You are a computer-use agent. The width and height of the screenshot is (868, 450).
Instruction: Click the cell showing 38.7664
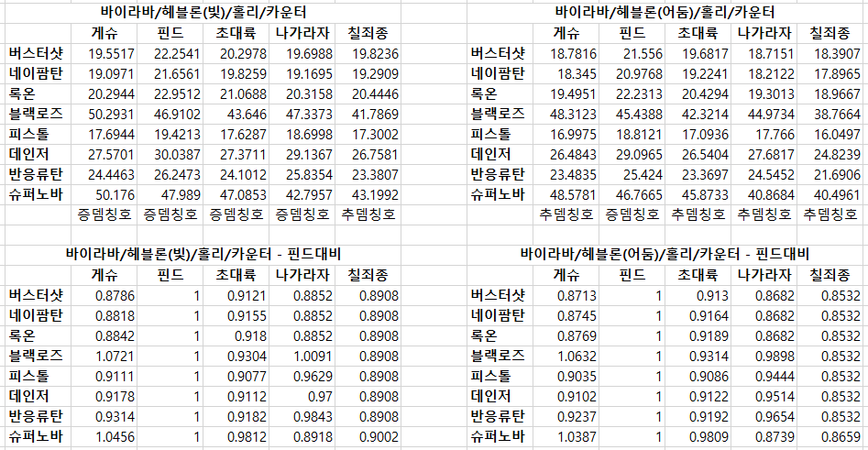tap(832, 114)
